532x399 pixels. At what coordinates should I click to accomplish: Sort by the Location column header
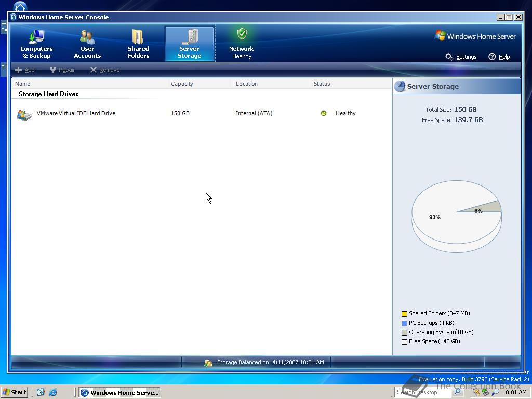pos(271,84)
